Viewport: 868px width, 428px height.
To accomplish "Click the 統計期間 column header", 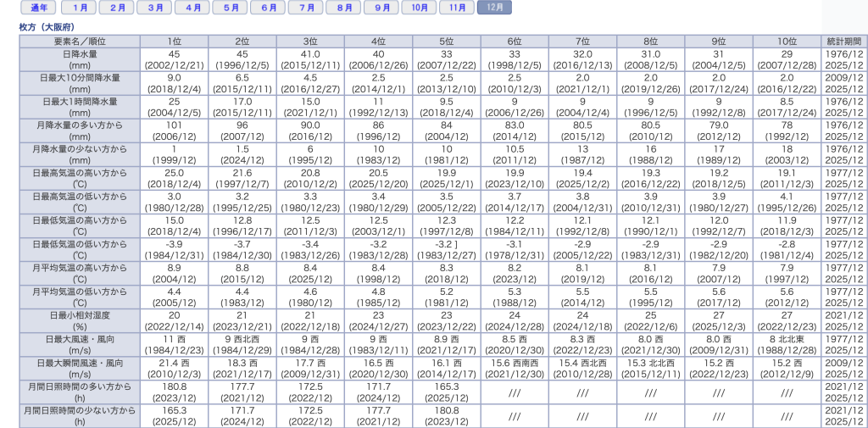I will [x=843, y=41].
